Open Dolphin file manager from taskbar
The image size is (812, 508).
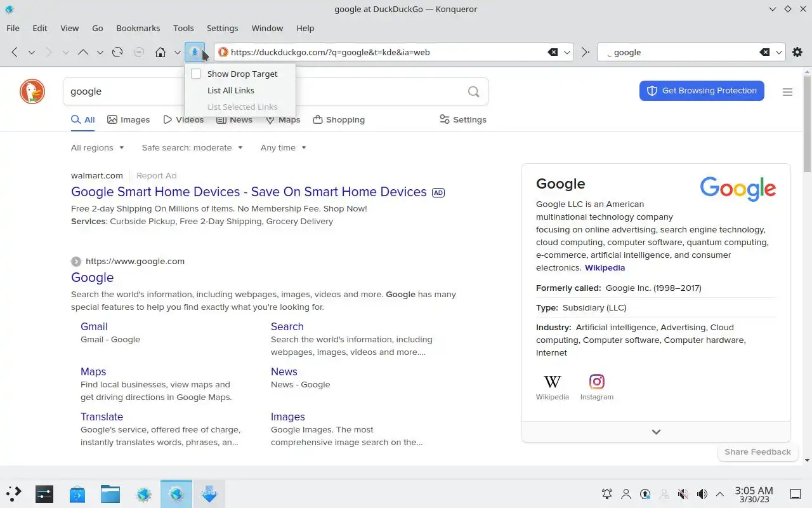(110, 493)
